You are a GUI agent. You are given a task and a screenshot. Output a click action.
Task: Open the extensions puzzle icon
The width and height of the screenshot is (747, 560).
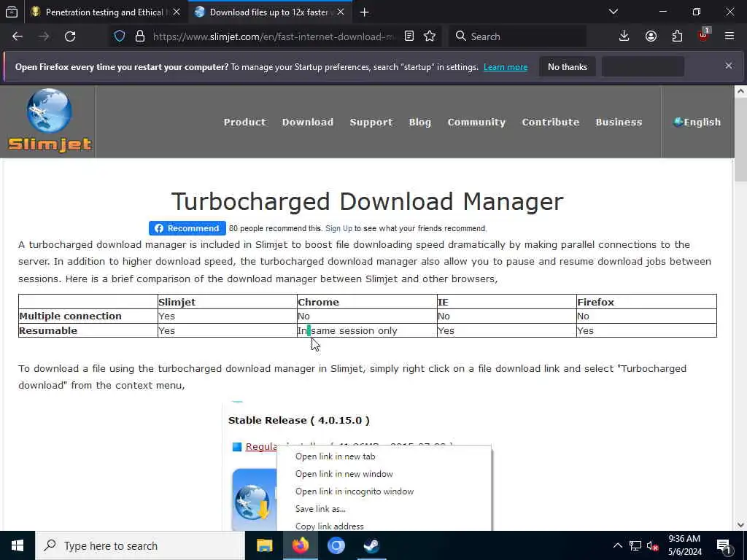[x=677, y=36]
